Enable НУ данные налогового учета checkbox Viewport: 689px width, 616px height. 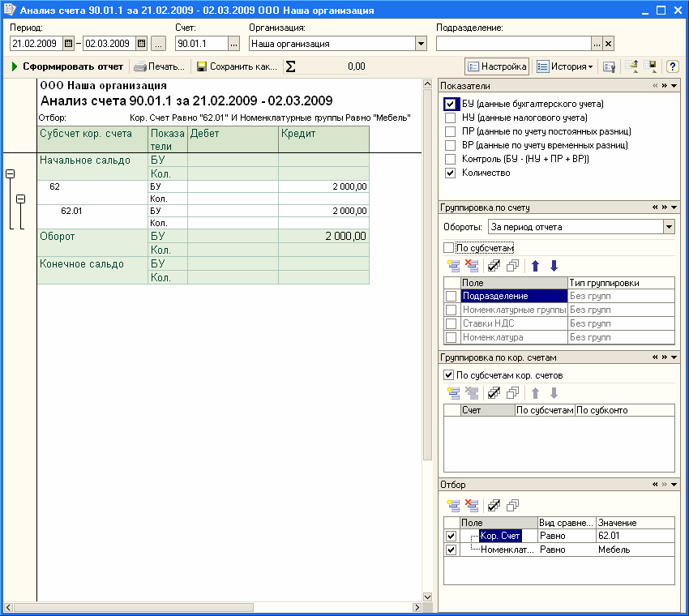450,118
